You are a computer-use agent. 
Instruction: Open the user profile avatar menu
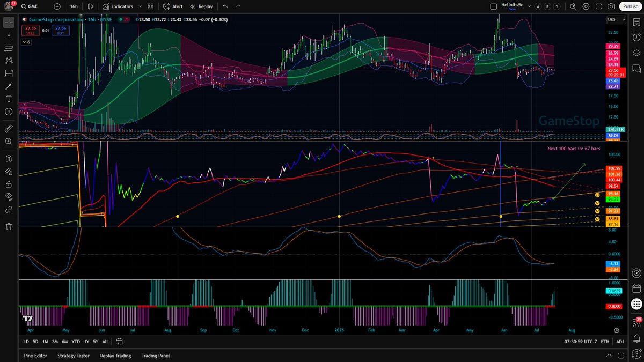[9, 6]
